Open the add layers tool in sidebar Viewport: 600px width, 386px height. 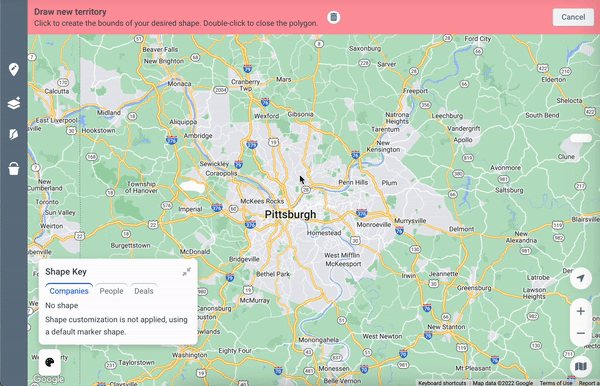14,103
